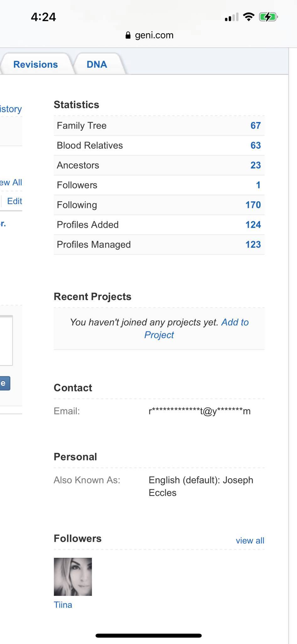Tap the Wi-Fi status icon
Viewport: 297px width, 644px height.
pos(249,17)
